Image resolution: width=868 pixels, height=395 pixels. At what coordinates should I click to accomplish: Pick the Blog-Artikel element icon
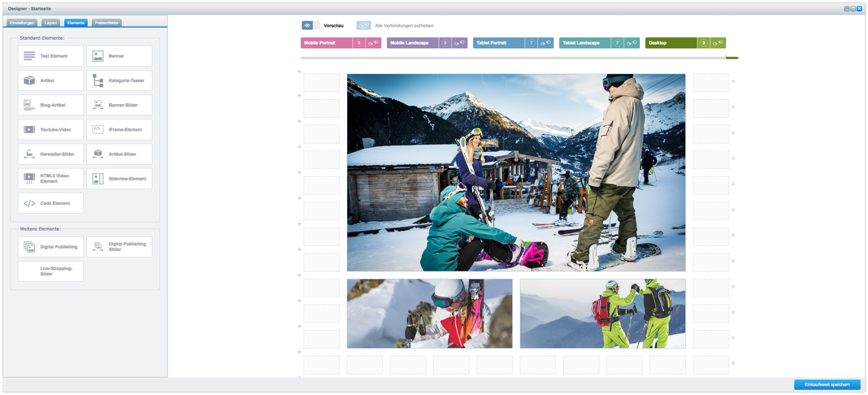[29, 105]
